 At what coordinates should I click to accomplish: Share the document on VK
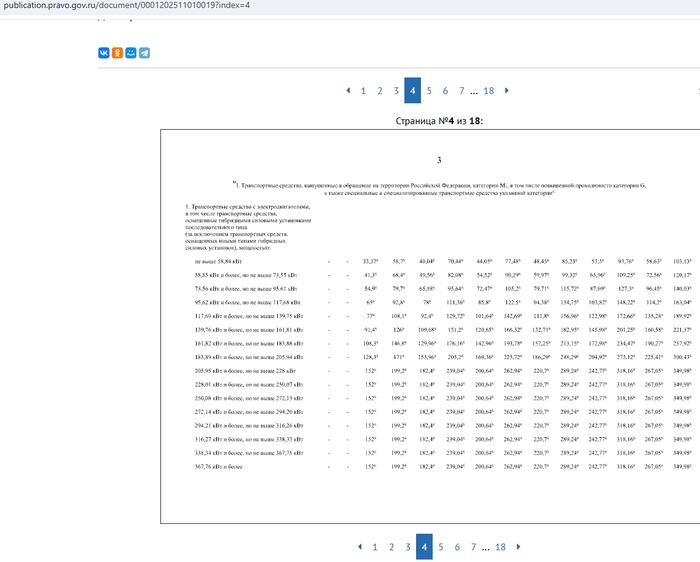coord(103,53)
